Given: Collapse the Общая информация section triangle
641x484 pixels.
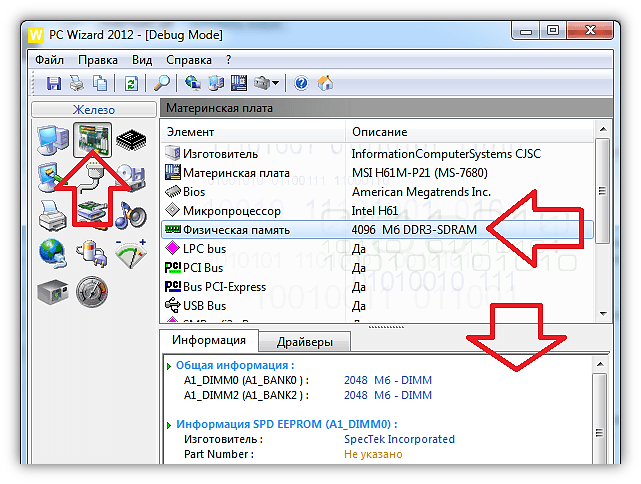Looking at the screenshot, I should (x=169, y=366).
